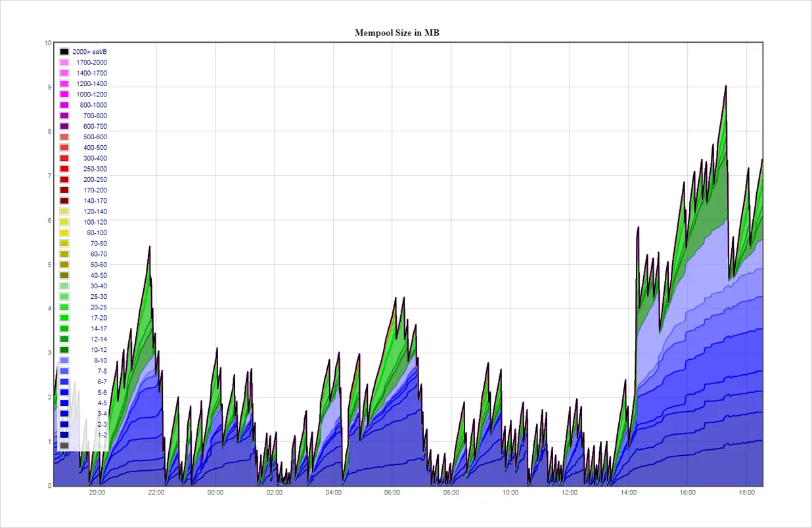Pick the 50-60 legend color swatch
The height and width of the screenshot is (528, 812).
[x=64, y=265]
